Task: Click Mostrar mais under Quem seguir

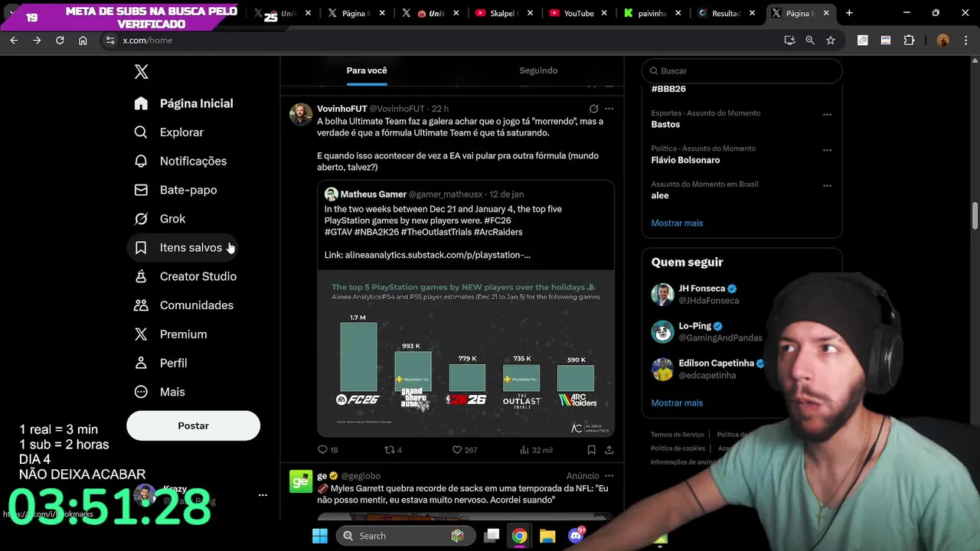Action: [677, 403]
